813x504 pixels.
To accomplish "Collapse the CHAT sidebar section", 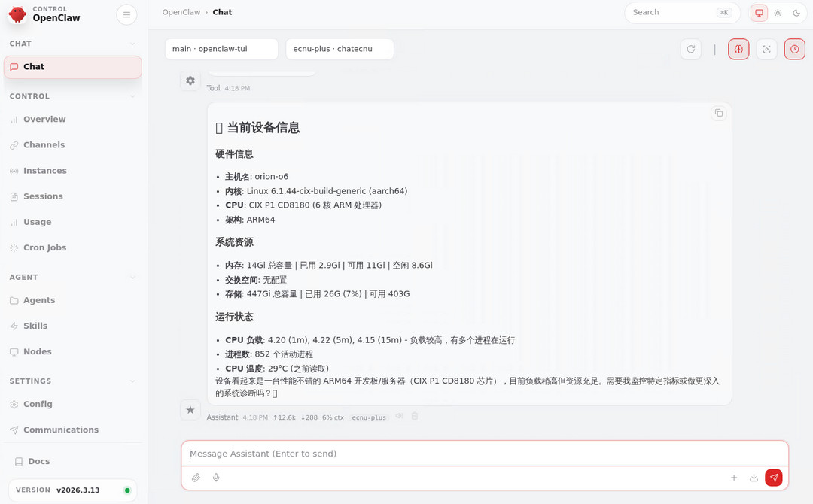I will [72, 44].
